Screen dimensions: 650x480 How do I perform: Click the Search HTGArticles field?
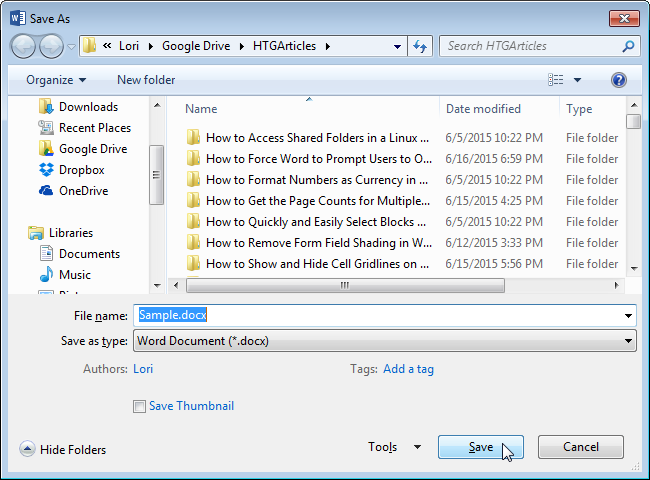[531, 46]
